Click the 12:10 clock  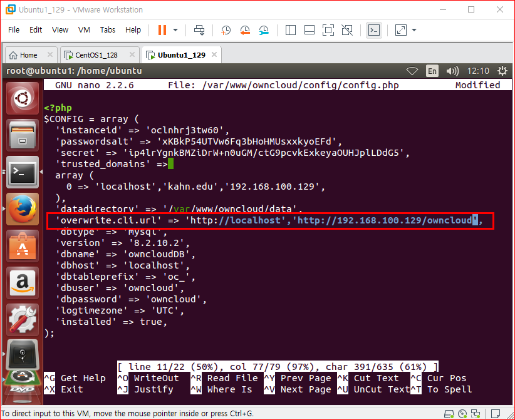pos(478,71)
